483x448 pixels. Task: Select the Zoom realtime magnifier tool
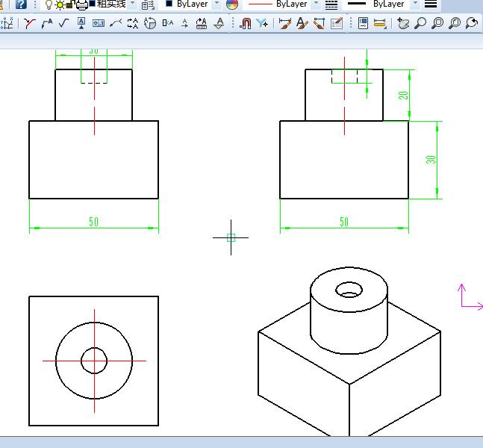(x=420, y=23)
